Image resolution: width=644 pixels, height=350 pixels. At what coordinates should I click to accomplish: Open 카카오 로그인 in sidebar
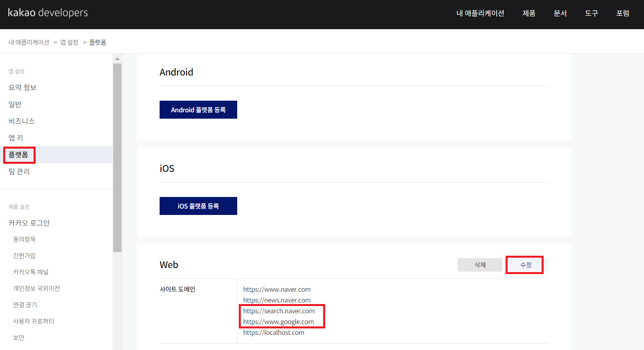(29, 223)
